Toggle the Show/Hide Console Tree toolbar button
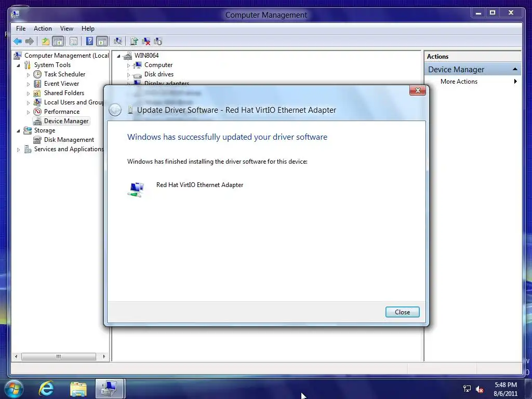The width and height of the screenshot is (532, 399). [58, 42]
